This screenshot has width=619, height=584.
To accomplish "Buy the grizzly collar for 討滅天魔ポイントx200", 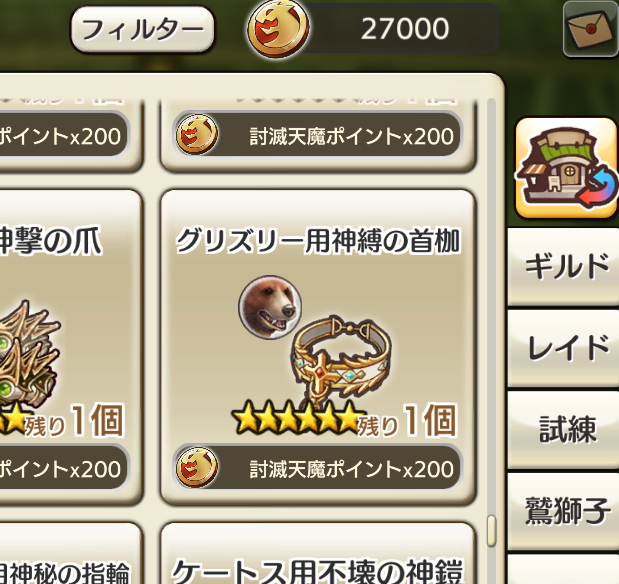I will tap(317, 468).
